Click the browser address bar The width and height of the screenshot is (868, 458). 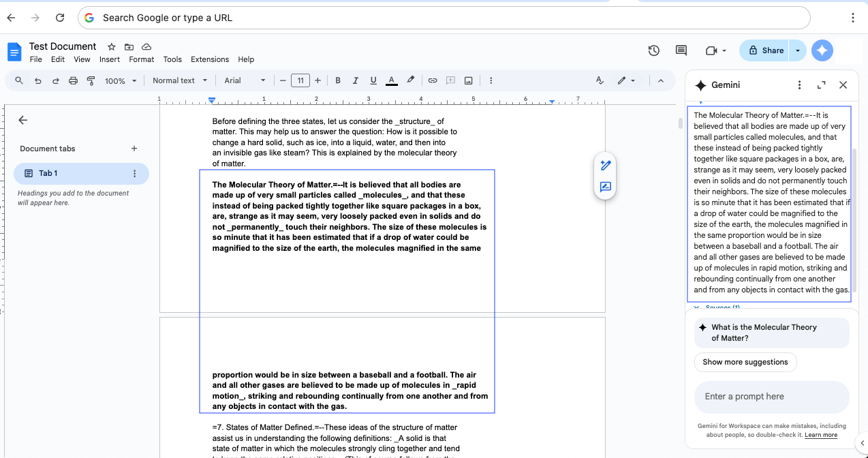444,18
